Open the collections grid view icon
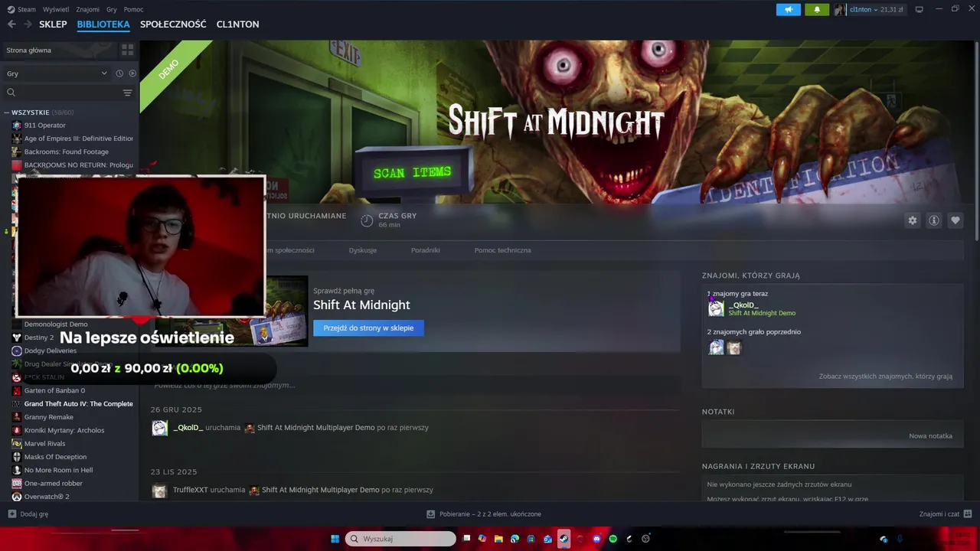The image size is (980, 551). click(x=127, y=50)
